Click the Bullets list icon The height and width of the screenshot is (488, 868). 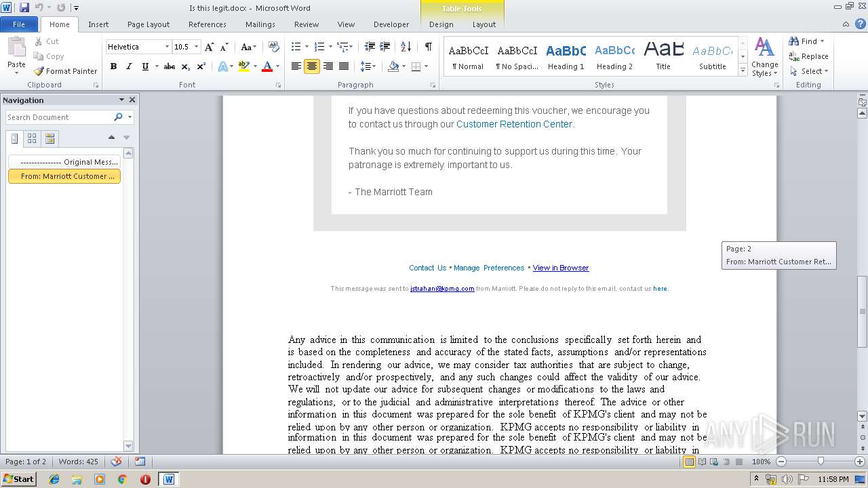tap(296, 47)
